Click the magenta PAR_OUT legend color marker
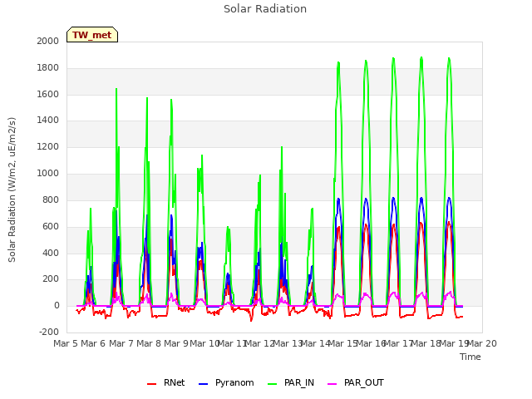 click(x=332, y=384)
